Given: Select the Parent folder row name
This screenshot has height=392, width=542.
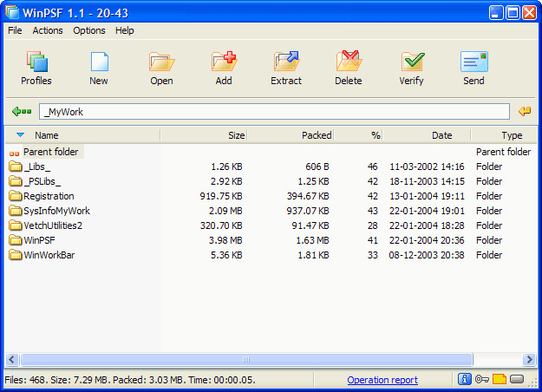Looking at the screenshot, I should 51,152.
